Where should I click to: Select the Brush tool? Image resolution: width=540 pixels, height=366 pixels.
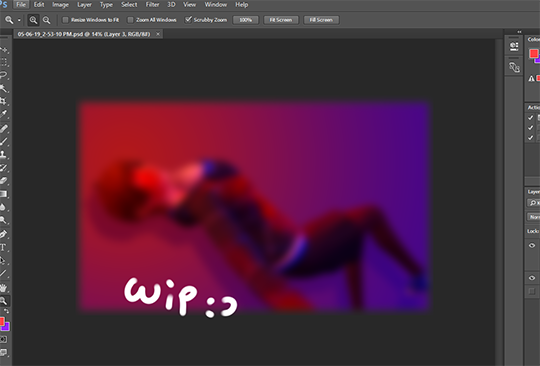coord(3,141)
